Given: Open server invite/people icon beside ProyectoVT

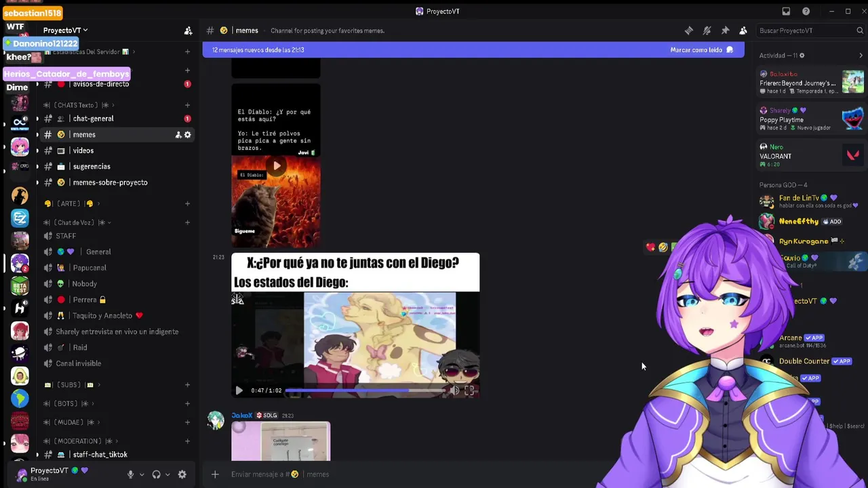Looking at the screenshot, I should (x=188, y=30).
